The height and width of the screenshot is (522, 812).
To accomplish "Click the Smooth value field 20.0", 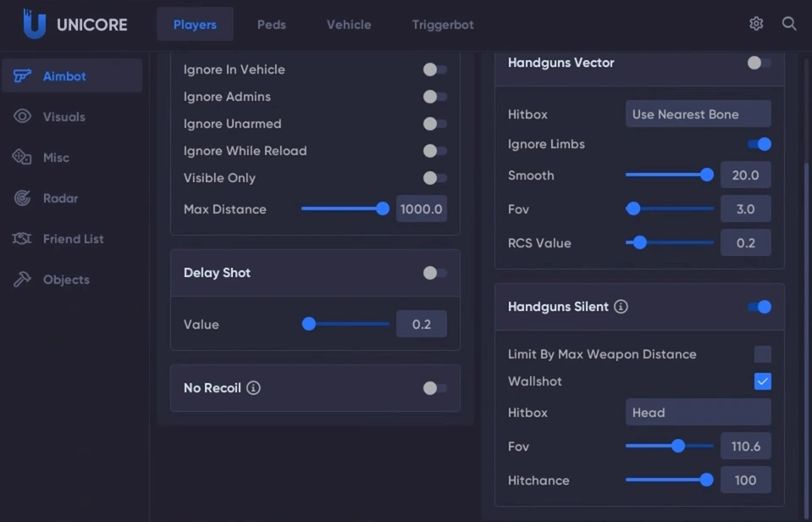I will click(746, 175).
